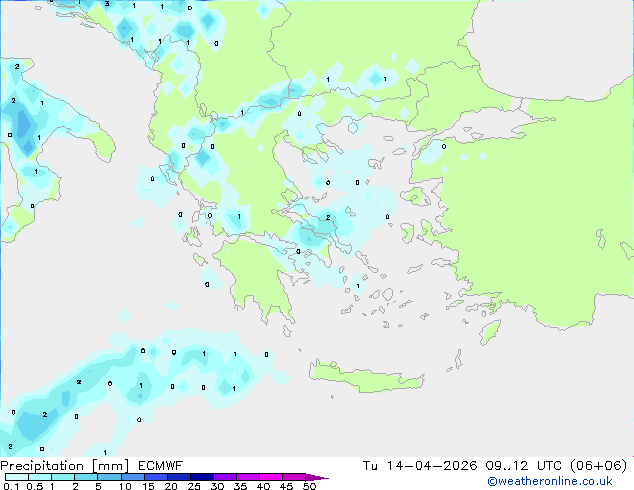Select the 'Precipitation [mm]' title text
The height and width of the screenshot is (490, 634).
pos(65,466)
